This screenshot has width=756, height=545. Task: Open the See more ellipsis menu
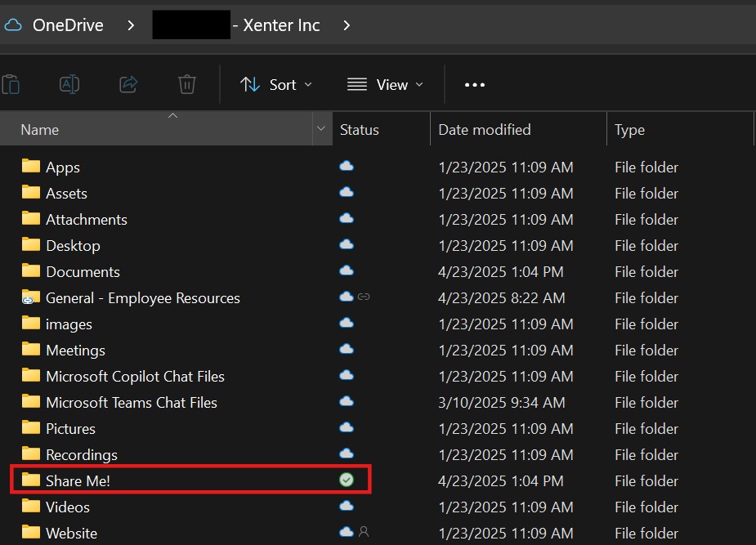click(475, 85)
